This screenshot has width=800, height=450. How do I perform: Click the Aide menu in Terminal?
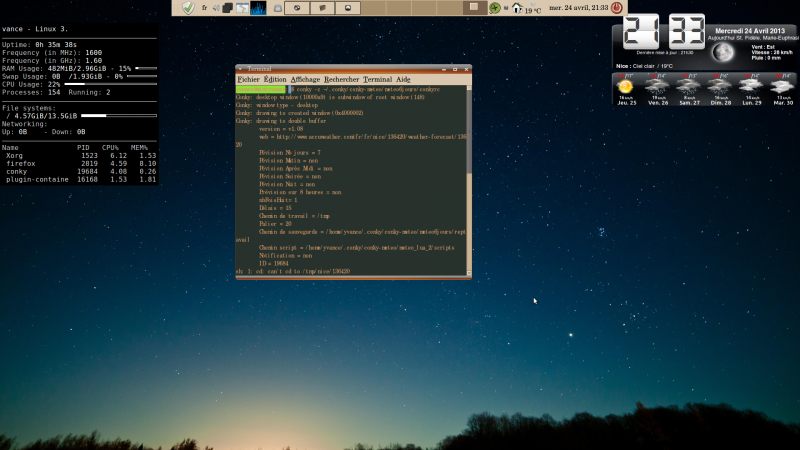403,79
